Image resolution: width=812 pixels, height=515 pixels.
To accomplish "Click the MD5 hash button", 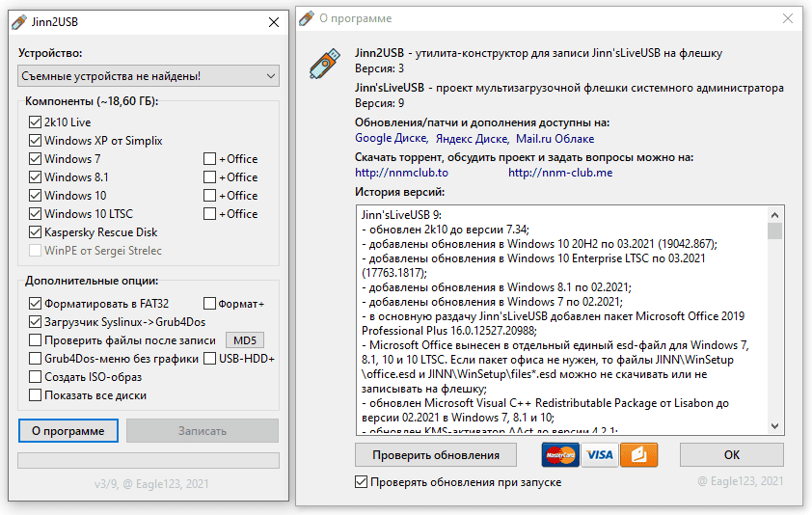I will (x=244, y=340).
